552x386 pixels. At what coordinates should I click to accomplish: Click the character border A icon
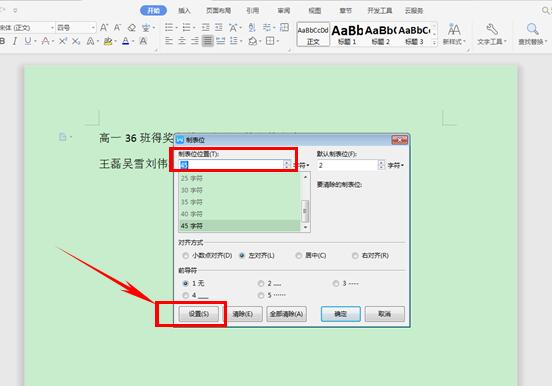pos(143,41)
